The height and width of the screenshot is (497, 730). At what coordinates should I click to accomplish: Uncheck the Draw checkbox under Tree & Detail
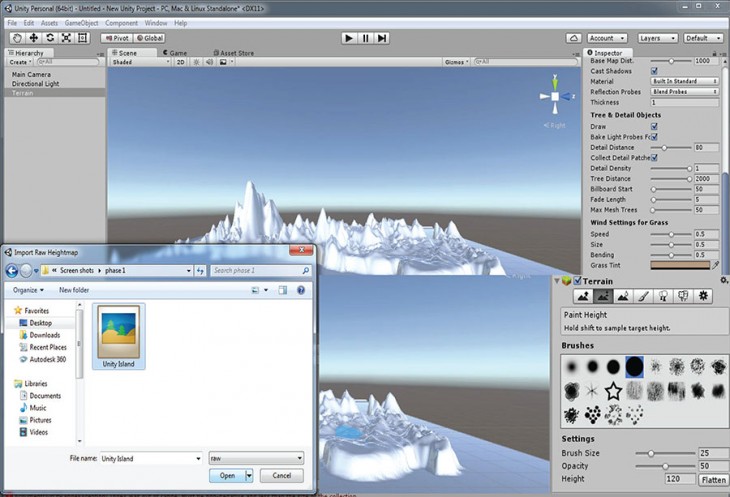click(x=655, y=127)
